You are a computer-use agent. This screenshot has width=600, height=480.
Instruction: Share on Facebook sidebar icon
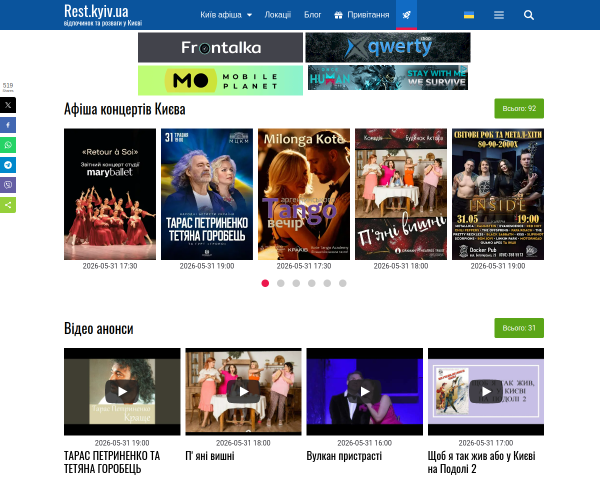[8, 125]
